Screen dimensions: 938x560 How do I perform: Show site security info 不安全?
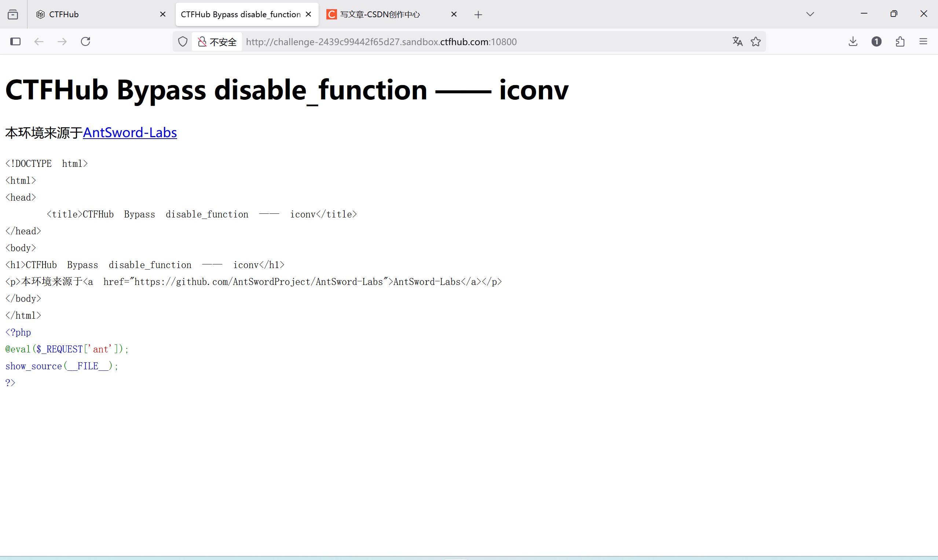click(217, 41)
